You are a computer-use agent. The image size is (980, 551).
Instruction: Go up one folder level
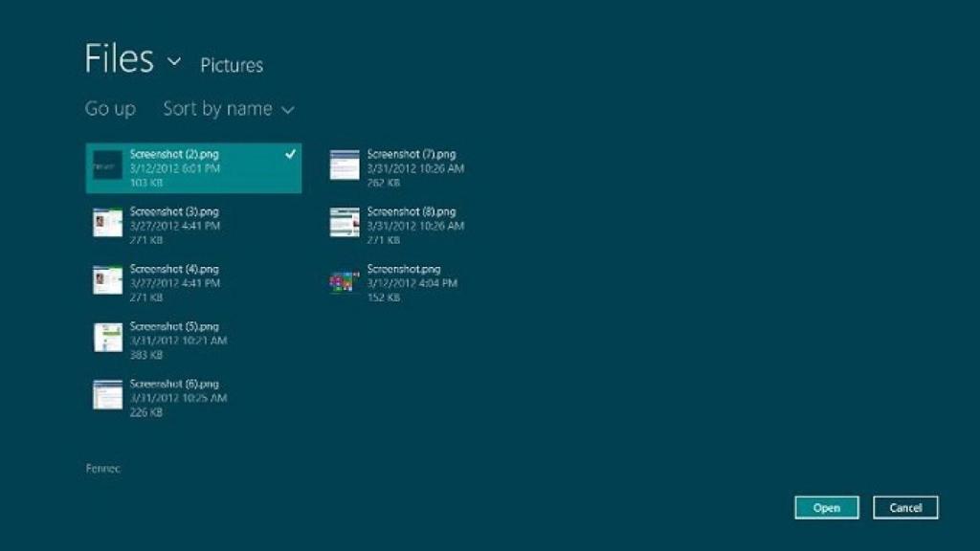point(110,109)
